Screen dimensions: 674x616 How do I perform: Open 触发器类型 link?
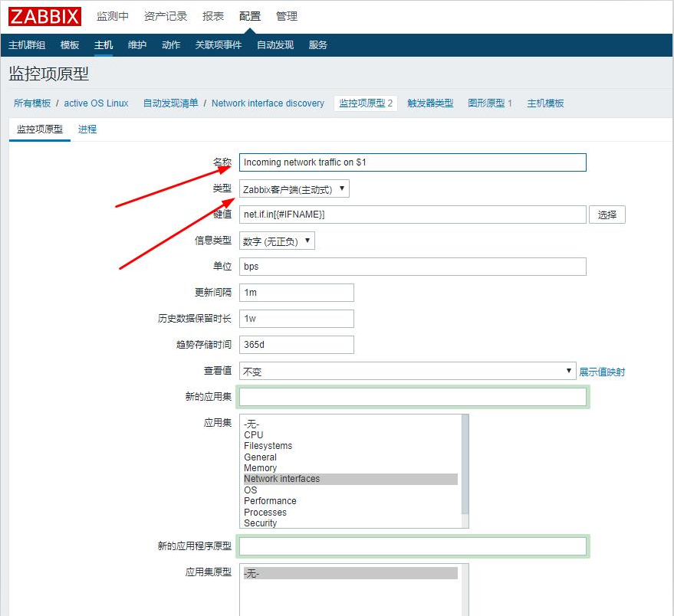click(430, 103)
